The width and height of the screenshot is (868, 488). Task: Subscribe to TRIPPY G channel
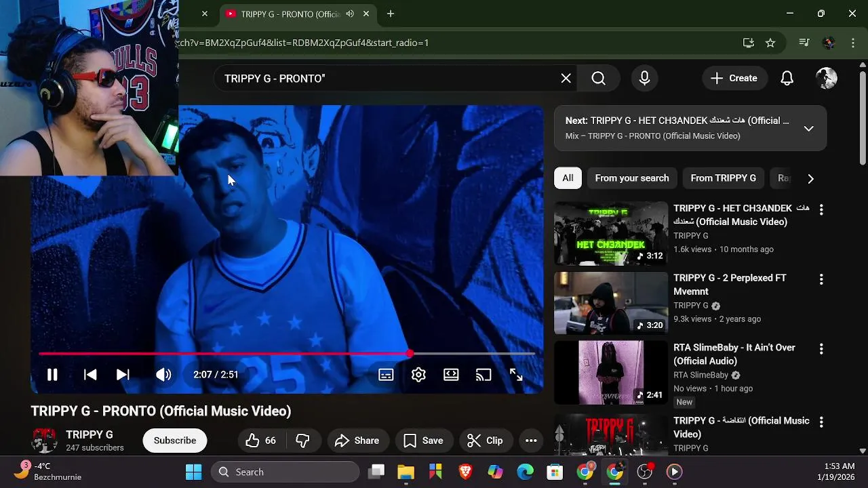click(175, 441)
